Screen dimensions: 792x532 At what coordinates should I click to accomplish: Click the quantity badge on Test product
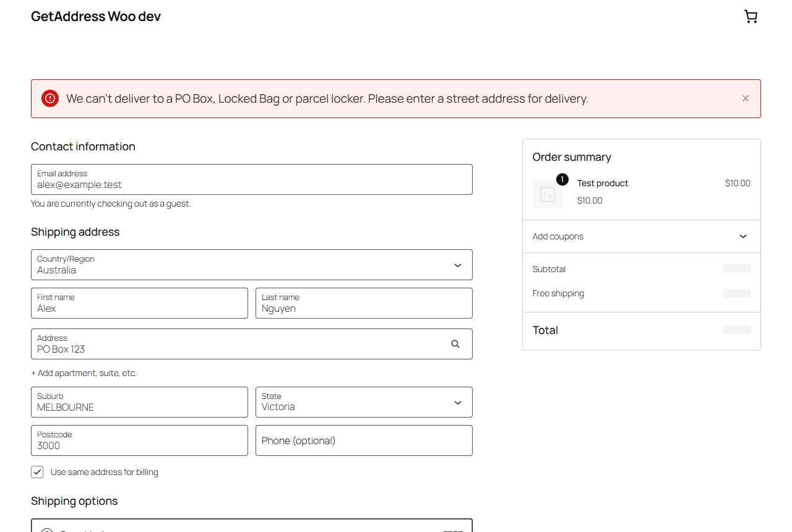coord(562,179)
